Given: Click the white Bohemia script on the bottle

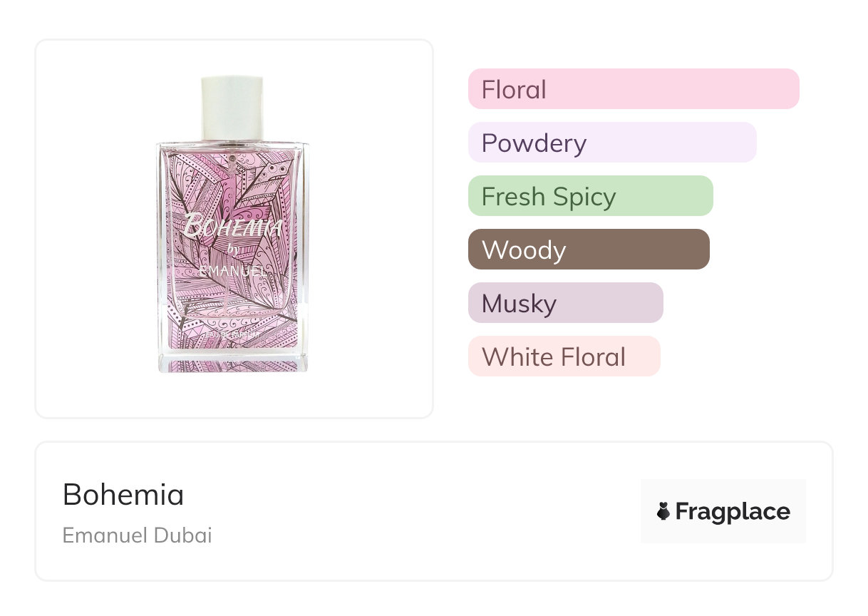Looking at the screenshot, I should pyautogui.click(x=233, y=227).
